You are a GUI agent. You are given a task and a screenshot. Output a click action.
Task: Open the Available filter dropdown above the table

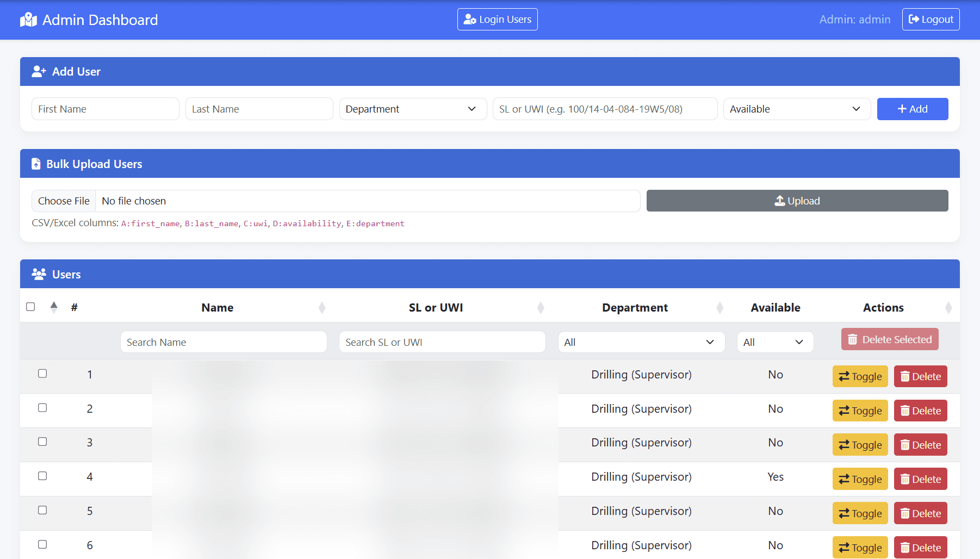(775, 341)
